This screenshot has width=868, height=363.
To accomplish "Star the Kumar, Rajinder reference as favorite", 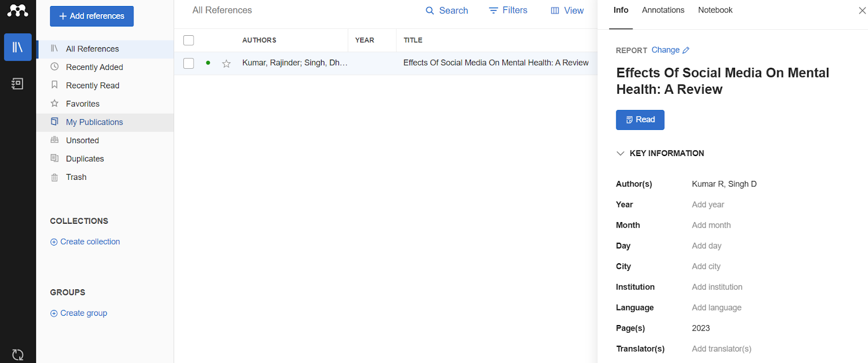I will pos(226,63).
